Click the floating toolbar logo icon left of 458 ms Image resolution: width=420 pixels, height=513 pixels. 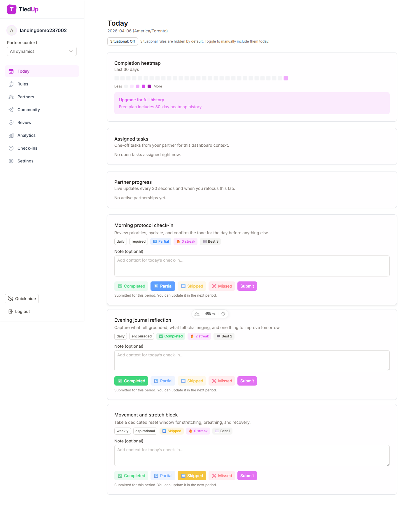[x=197, y=314]
